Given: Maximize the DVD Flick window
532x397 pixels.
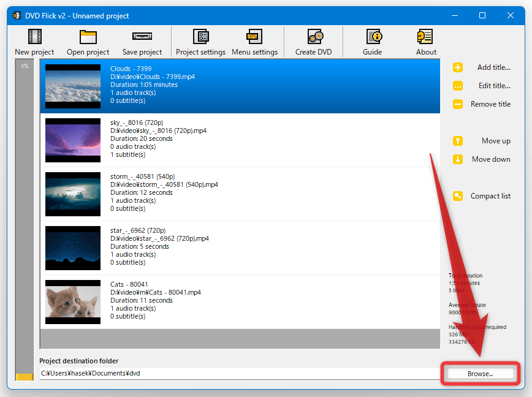Looking at the screenshot, I should 482,15.
